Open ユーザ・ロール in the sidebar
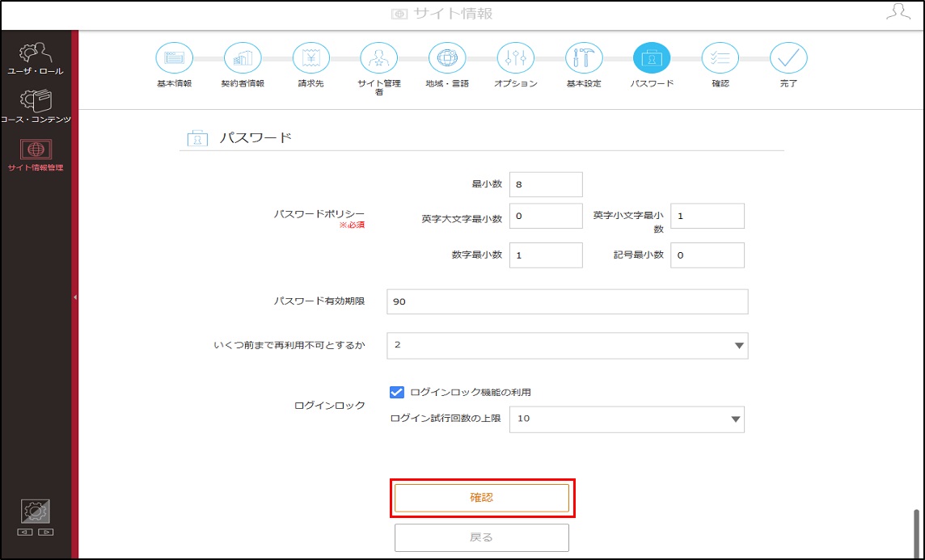 36,59
